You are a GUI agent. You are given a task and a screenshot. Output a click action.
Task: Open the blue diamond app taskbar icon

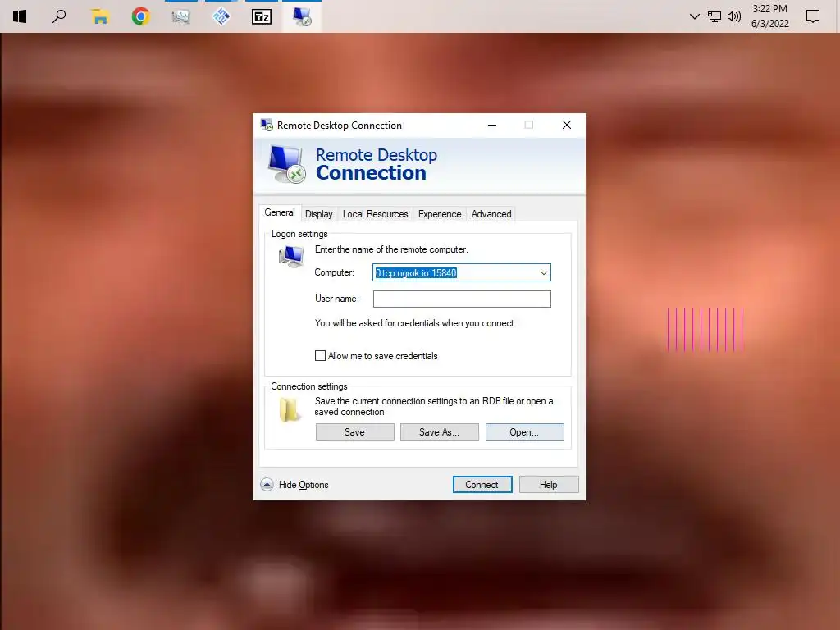coord(221,16)
